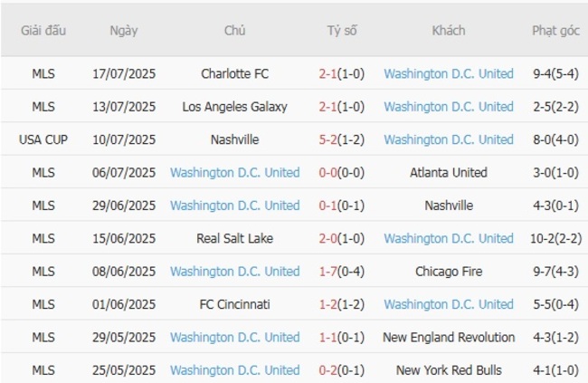Click the "Ngày" date column header
The image size is (588, 383).
pyautogui.click(x=124, y=30)
